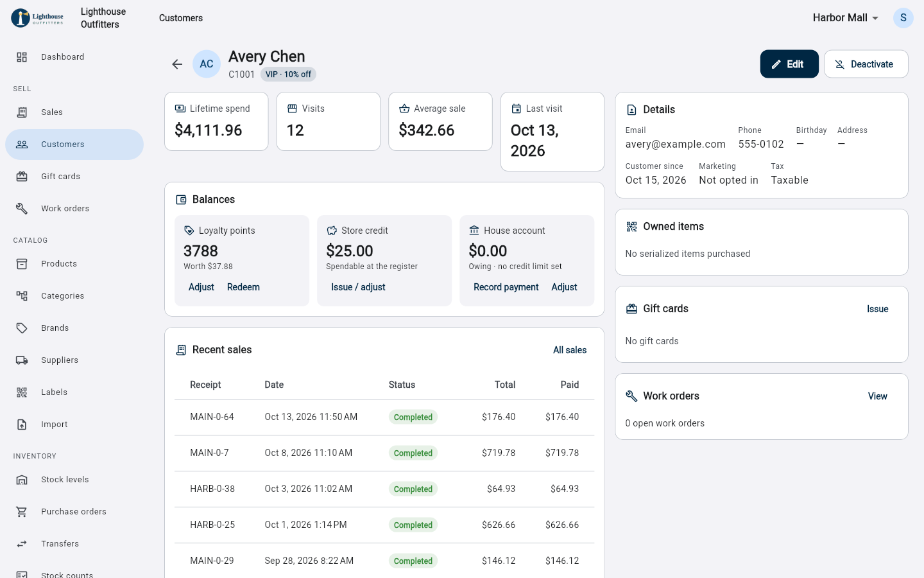Screen dimensions: 924x578
Task: Redeem loyalty points
Action: point(243,287)
